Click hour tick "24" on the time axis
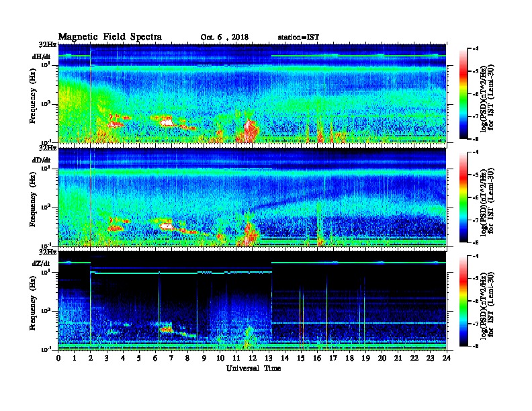The image size is (532, 411). 446,358
